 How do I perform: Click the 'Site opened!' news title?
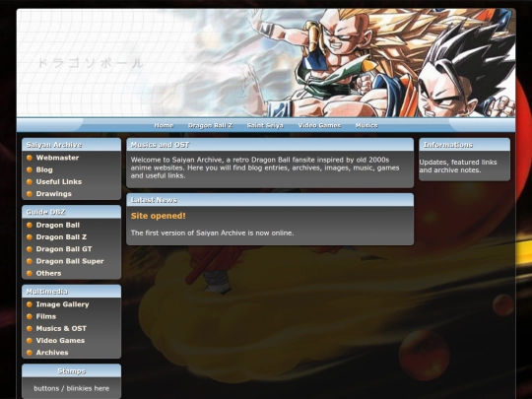coord(159,216)
